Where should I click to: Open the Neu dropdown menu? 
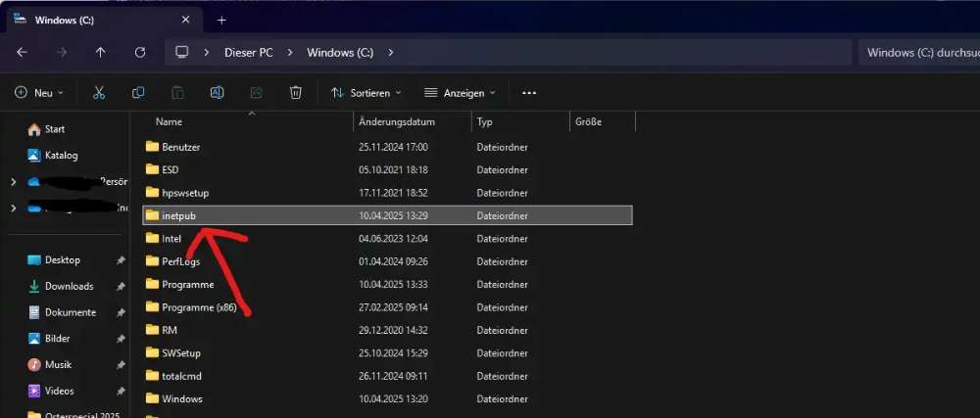pyautogui.click(x=39, y=93)
